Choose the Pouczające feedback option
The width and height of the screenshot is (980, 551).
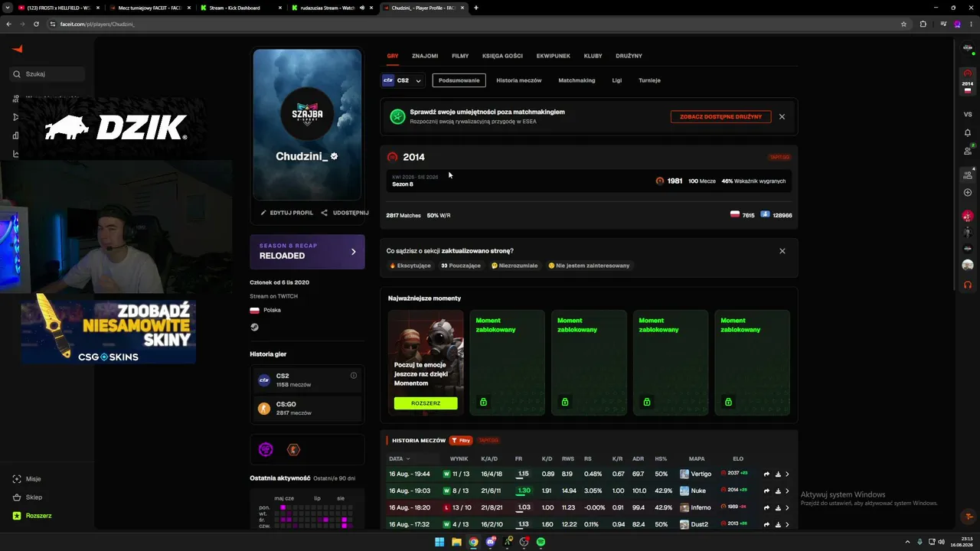[461, 266]
